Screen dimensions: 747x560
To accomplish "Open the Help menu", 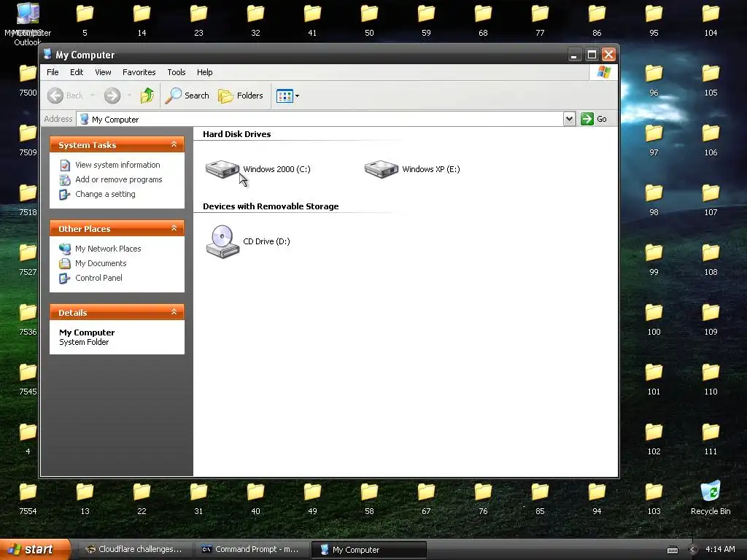I will [x=205, y=72].
